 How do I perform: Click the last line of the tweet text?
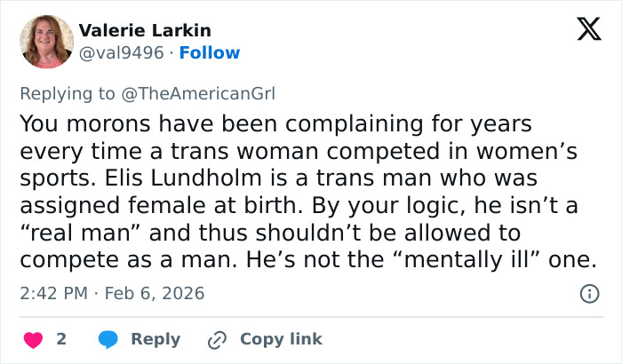pos(307,260)
